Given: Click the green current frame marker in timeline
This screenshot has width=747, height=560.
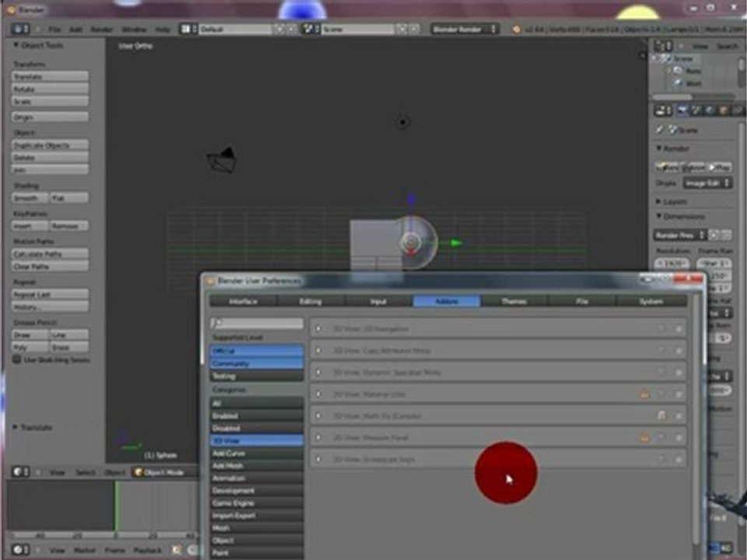Looking at the screenshot, I should (x=115, y=506).
